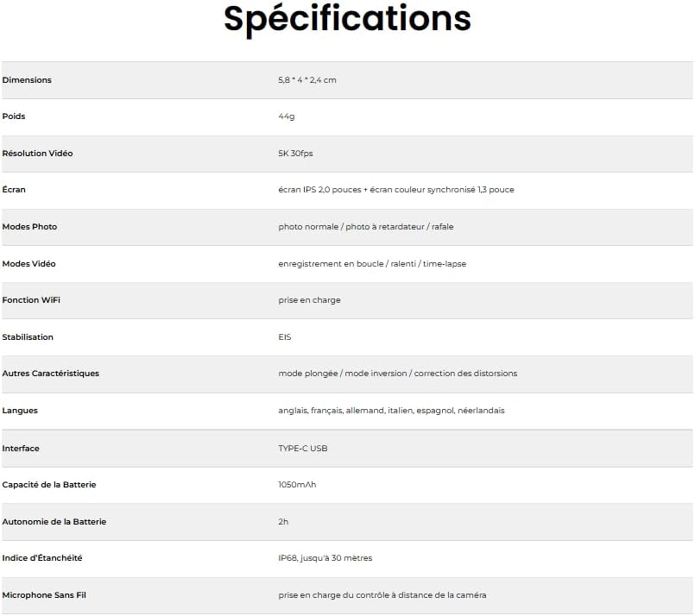Click the 1050mAh battery capacity value
Viewport: 695px width, 616px height.
(x=297, y=485)
